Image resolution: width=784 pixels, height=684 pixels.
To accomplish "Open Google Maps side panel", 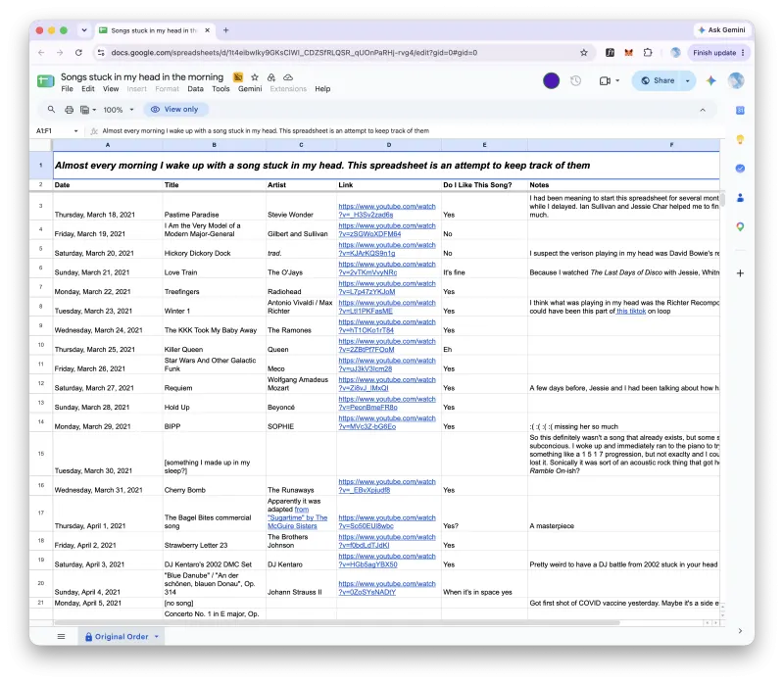I will coord(740,227).
